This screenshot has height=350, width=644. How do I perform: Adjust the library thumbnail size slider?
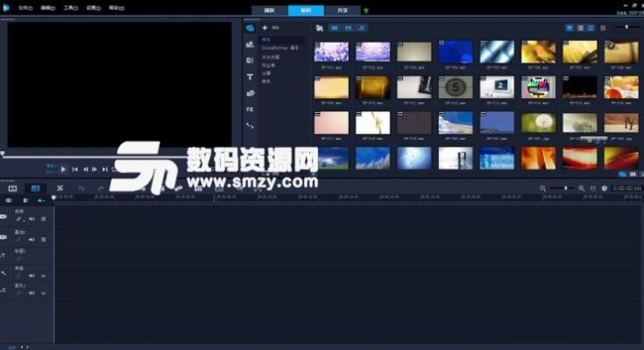626,27
